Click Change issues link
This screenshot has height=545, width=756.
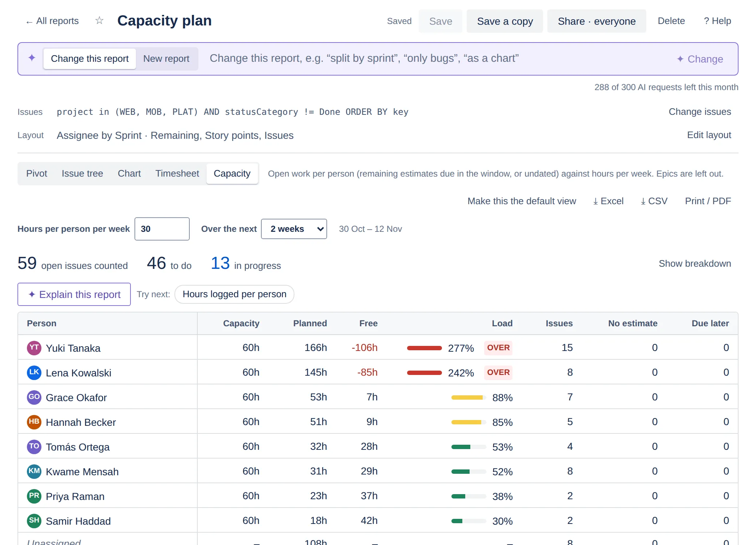pyautogui.click(x=700, y=112)
